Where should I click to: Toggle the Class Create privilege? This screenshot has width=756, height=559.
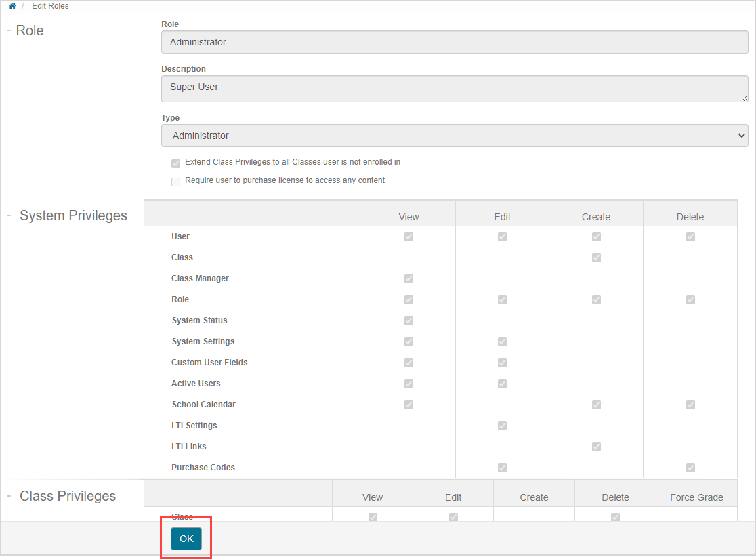pos(596,257)
